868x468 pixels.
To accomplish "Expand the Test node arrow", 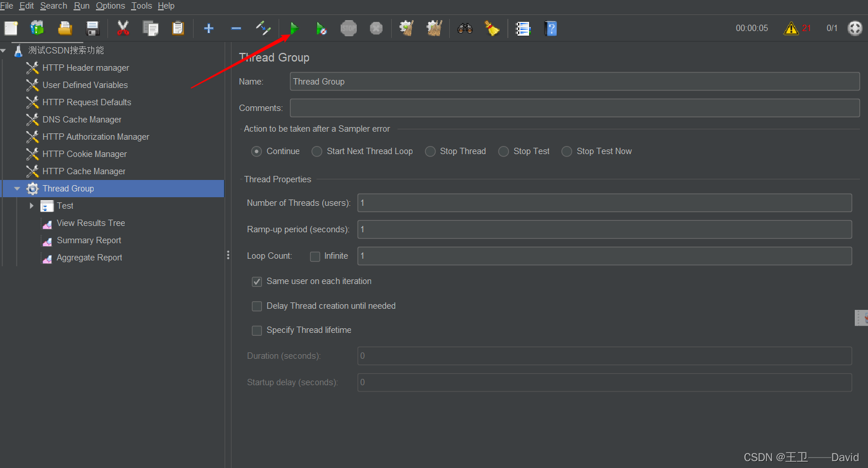I will 32,206.
